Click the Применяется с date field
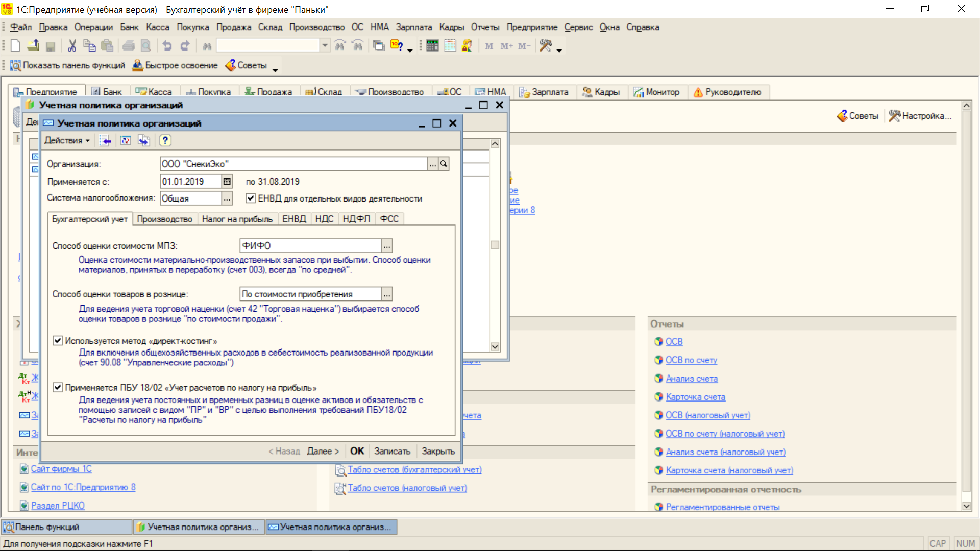The height and width of the screenshot is (551, 980). point(191,182)
